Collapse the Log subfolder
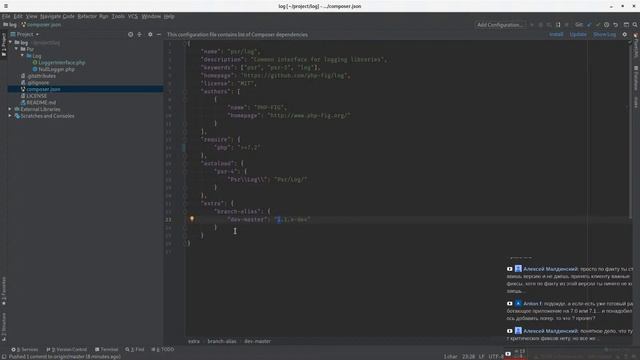This screenshot has height=360, width=640. click(22, 56)
